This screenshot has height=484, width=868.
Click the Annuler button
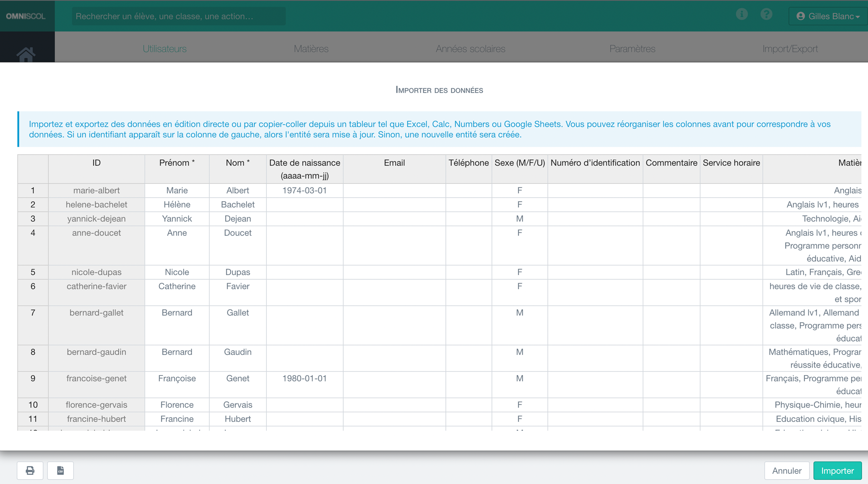pyautogui.click(x=786, y=471)
